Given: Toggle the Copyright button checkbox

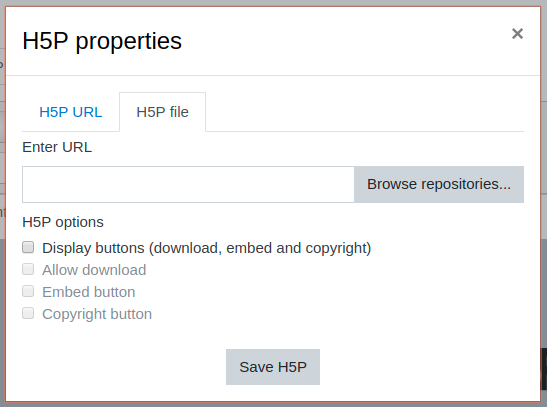Looking at the screenshot, I should (x=28, y=313).
